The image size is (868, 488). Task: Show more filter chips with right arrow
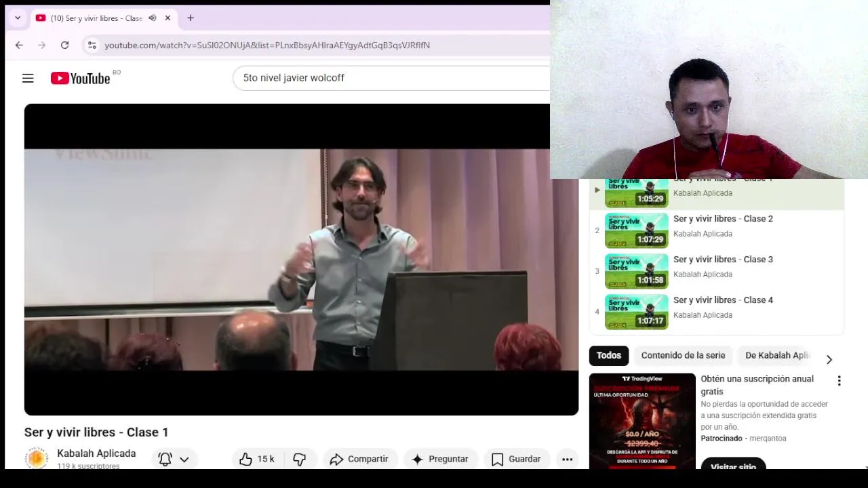tap(829, 359)
